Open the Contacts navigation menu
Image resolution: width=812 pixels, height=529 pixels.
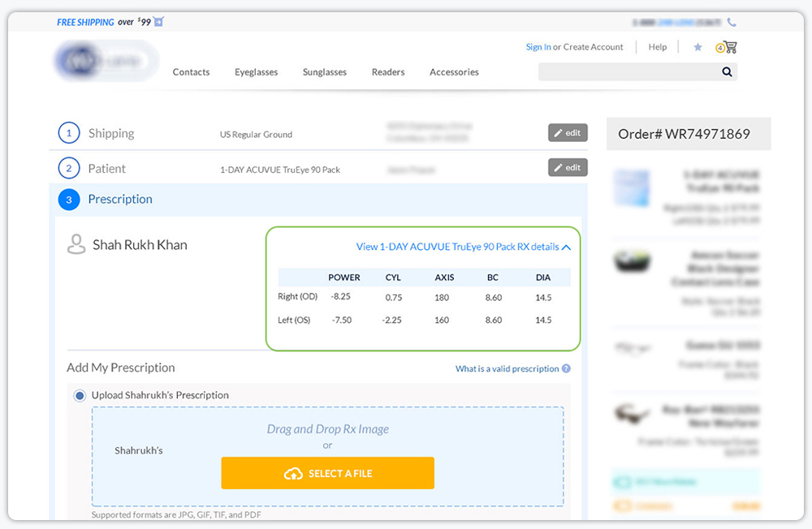tap(191, 72)
